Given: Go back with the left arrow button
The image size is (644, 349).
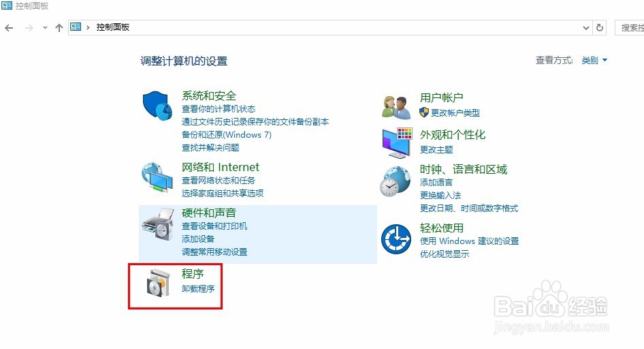Looking at the screenshot, I should [9, 28].
